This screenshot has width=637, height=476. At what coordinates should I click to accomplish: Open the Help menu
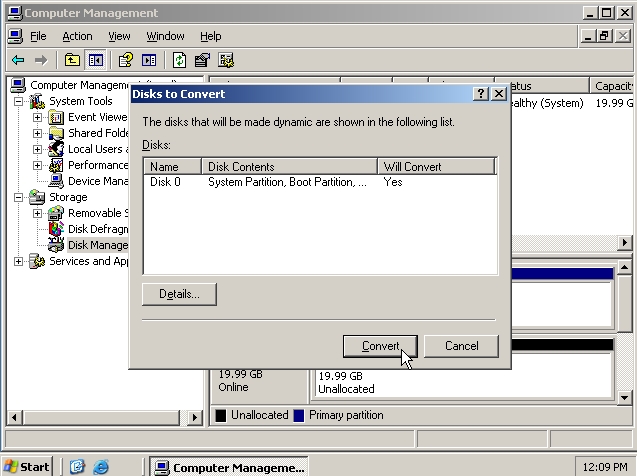(x=210, y=37)
